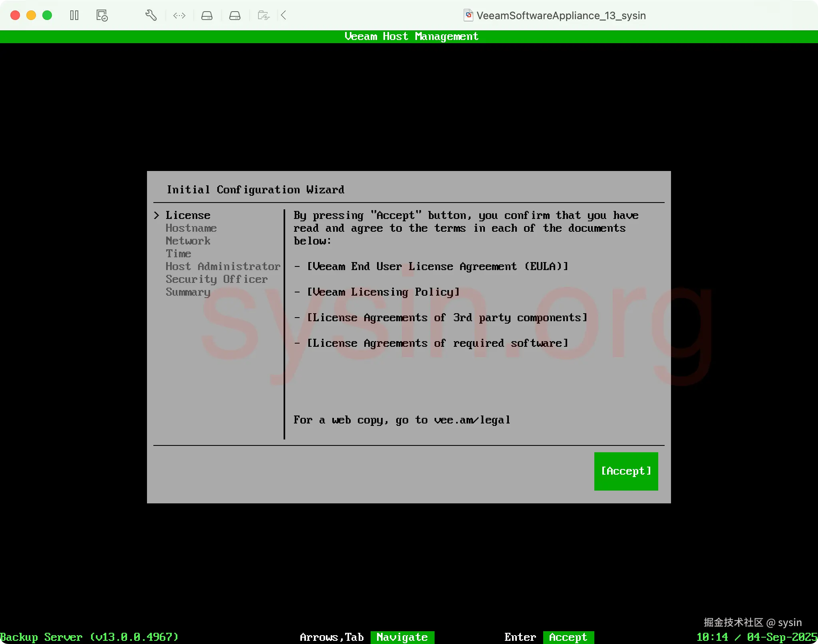Select the Security Officer step
The image size is (818, 644).
(x=216, y=279)
